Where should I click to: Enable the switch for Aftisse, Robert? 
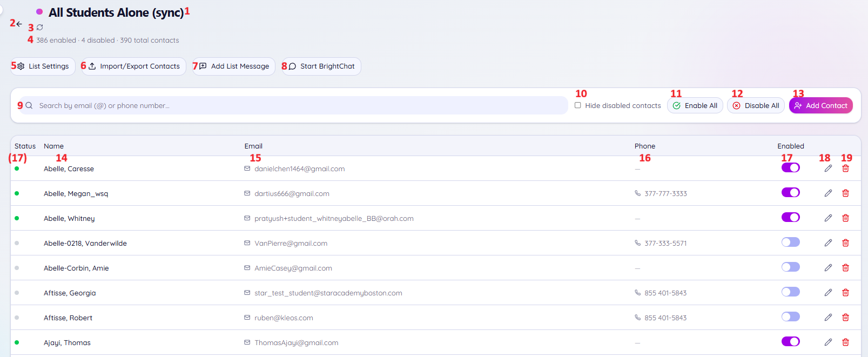[x=791, y=316]
